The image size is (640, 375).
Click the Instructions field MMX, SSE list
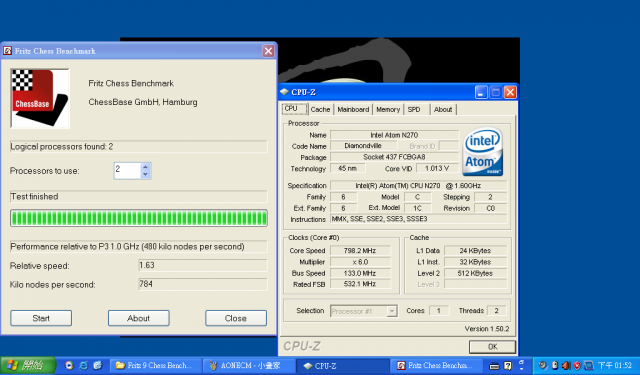(418, 219)
